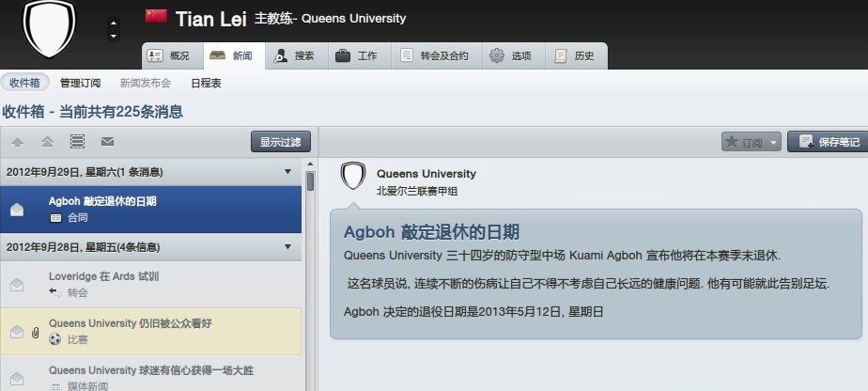Click the envelope icon on Loveridge message
The width and height of the screenshot is (868, 391).
(17, 285)
